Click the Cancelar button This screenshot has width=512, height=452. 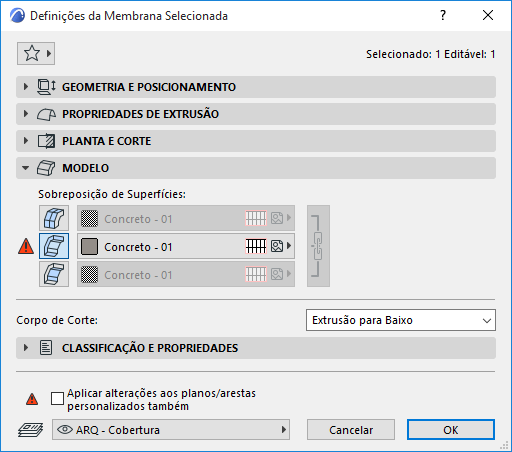(x=351, y=430)
